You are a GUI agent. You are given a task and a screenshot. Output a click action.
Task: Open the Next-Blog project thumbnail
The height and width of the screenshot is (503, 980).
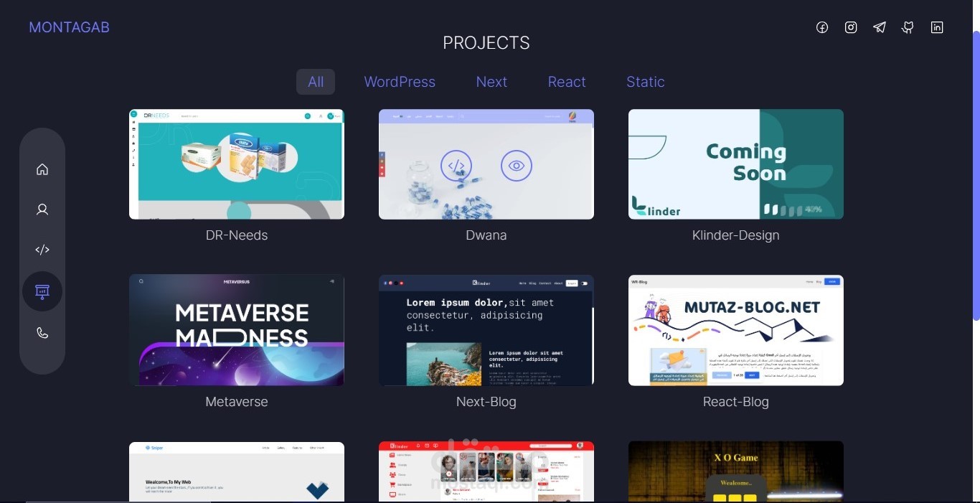click(x=486, y=330)
